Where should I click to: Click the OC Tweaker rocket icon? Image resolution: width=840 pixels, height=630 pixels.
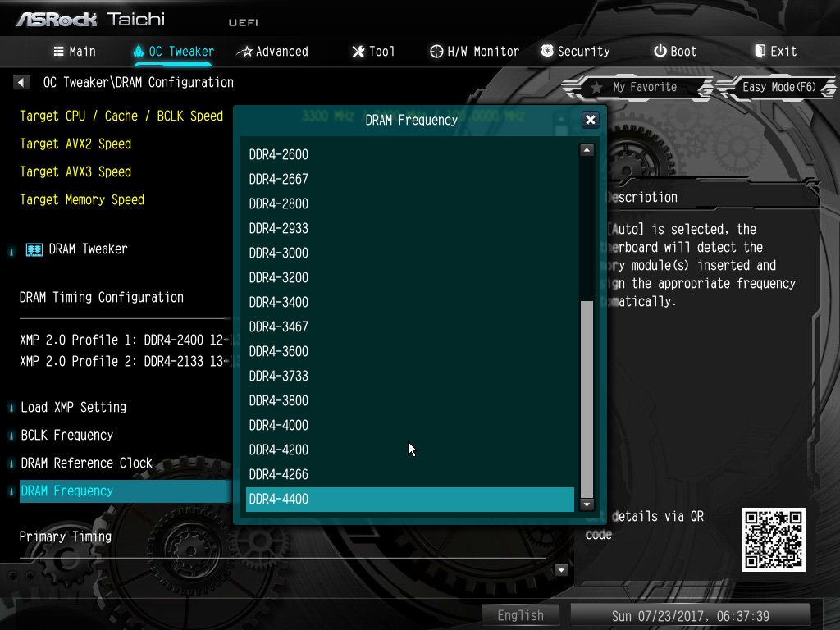coord(138,52)
